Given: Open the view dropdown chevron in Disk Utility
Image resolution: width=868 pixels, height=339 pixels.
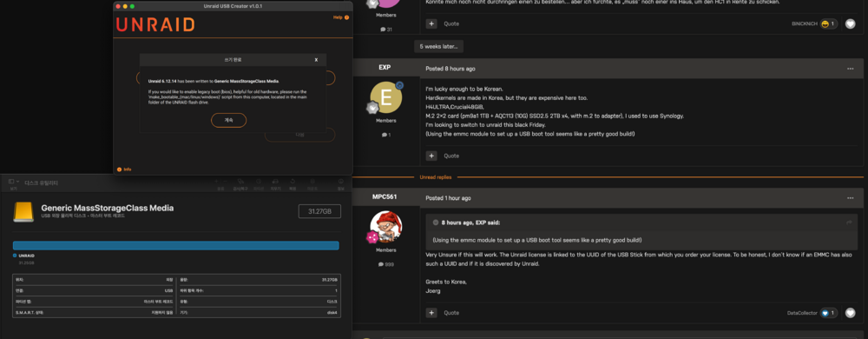Looking at the screenshot, I should coord(17,181).
